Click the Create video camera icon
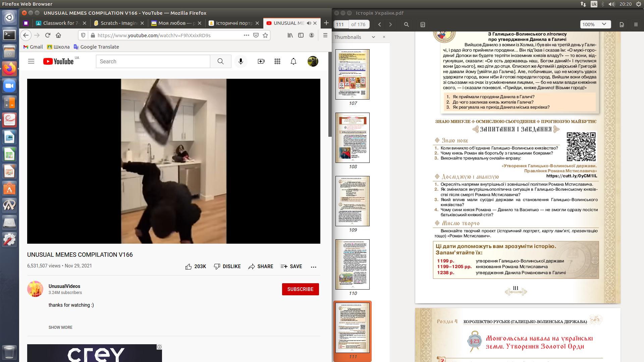This screenshot has height=362, width=644. click(x=261, y=61)
